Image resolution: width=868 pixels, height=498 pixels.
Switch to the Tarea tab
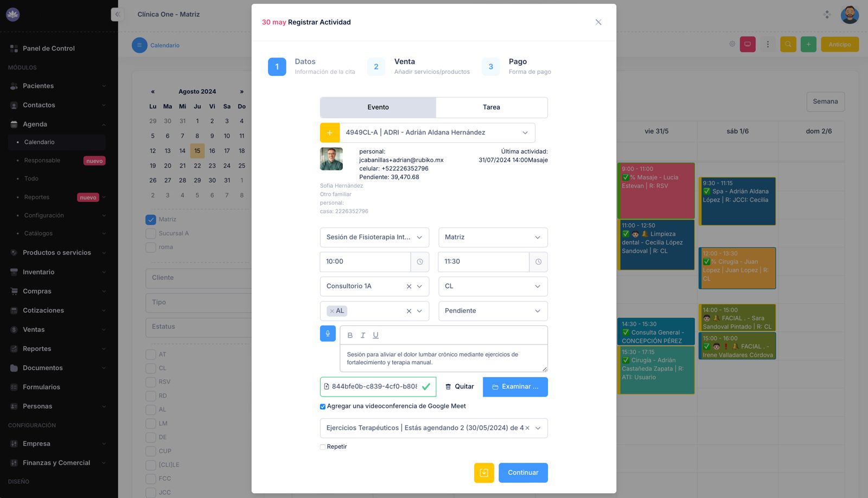[491, 107]
